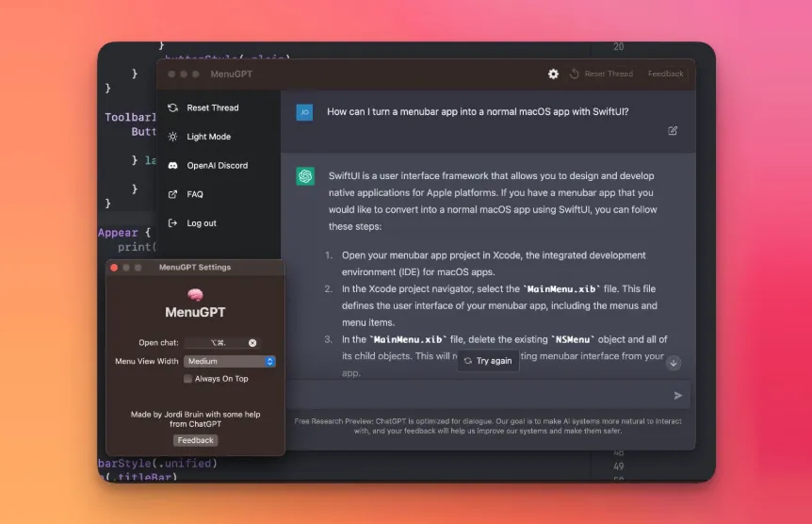Edit the user message with pencil icon
Viewport: 812px width, 524px height.
673,131
